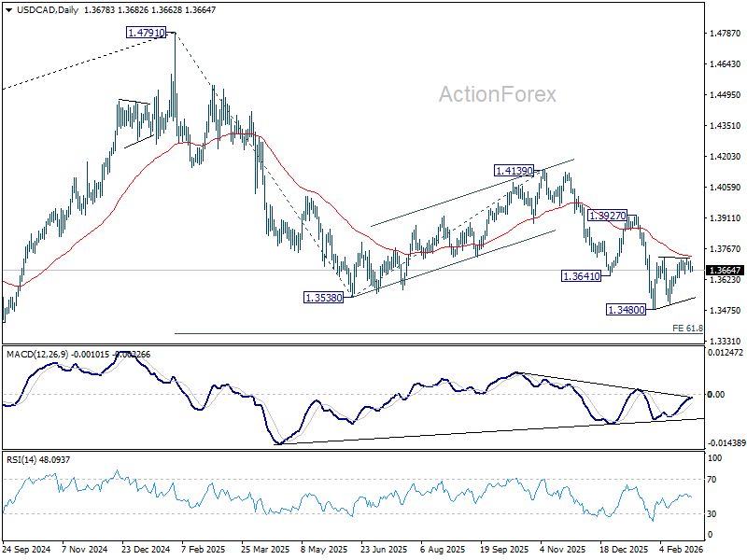Click the 23 Jun 2025 date marker
The height and width of the screenshot is (560, 747).
tap(384, 550)
